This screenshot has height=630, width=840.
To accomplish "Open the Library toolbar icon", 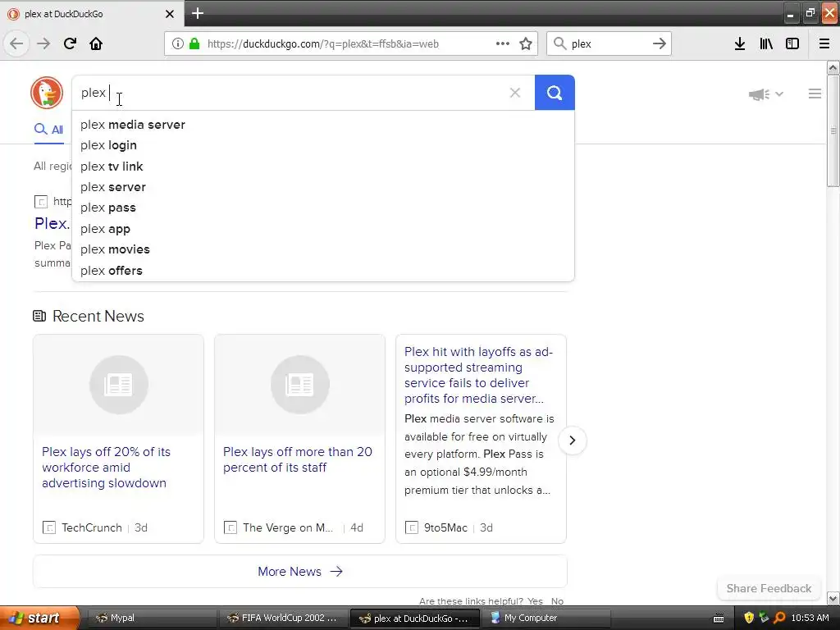I will (766, 43).
